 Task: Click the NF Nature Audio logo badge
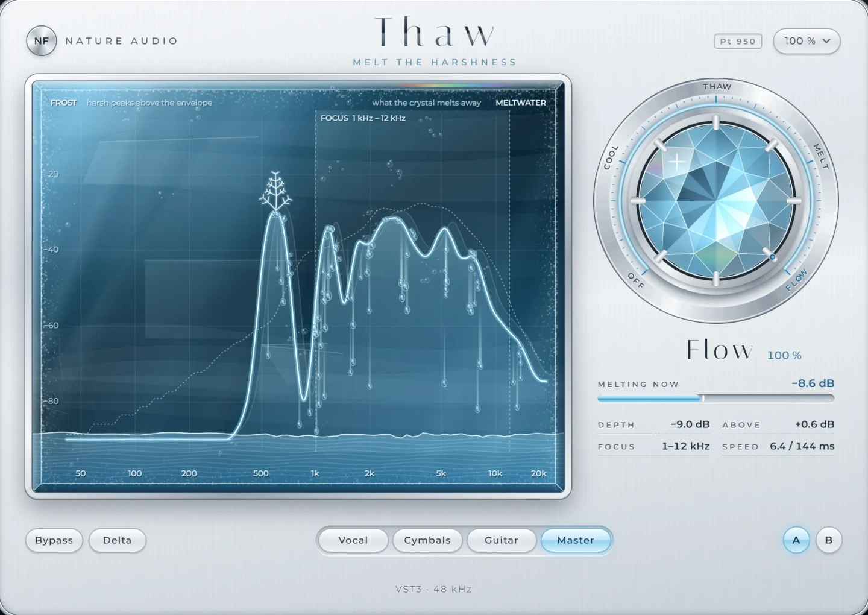tap(42, 41)
